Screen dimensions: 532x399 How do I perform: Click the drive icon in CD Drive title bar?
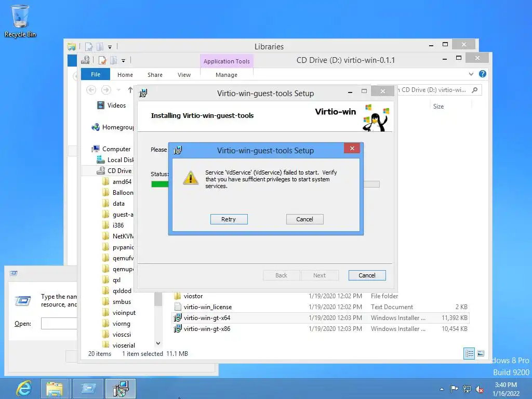pyautogui.click(x=85, y=60)
